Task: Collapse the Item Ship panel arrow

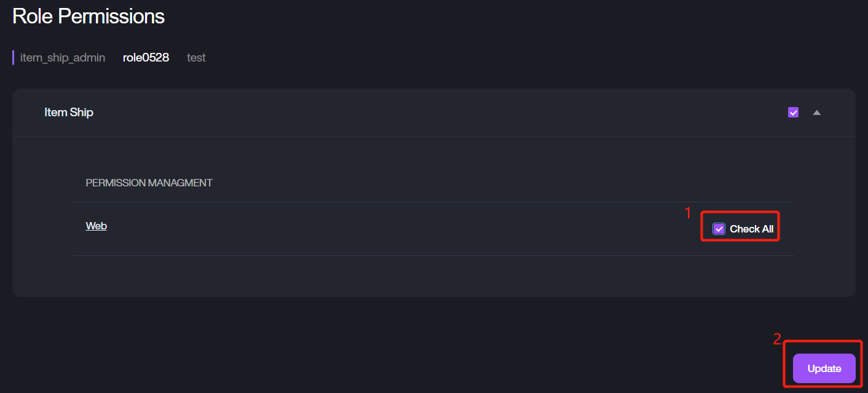Action: [816, 113]
